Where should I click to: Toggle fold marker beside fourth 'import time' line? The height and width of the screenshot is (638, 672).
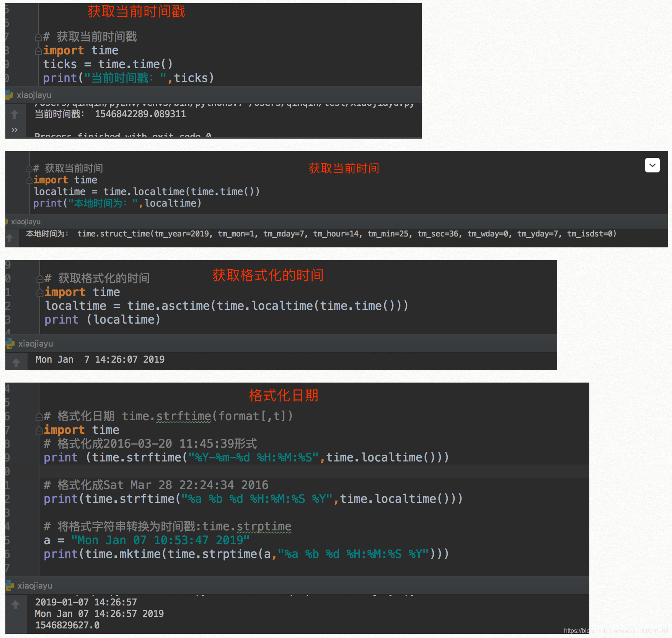click(x=39, y=430)
